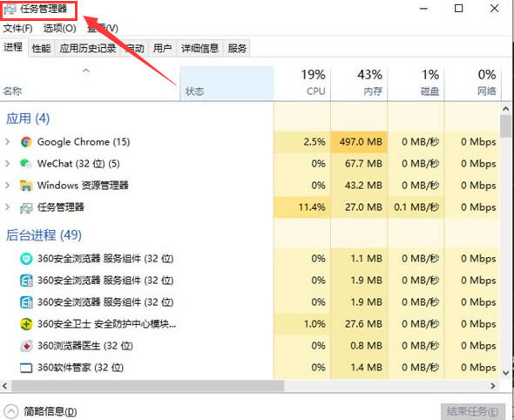The image size is (514, 420).
Task: Click the 67.7 MB memory cell
Action: point(359,164)
